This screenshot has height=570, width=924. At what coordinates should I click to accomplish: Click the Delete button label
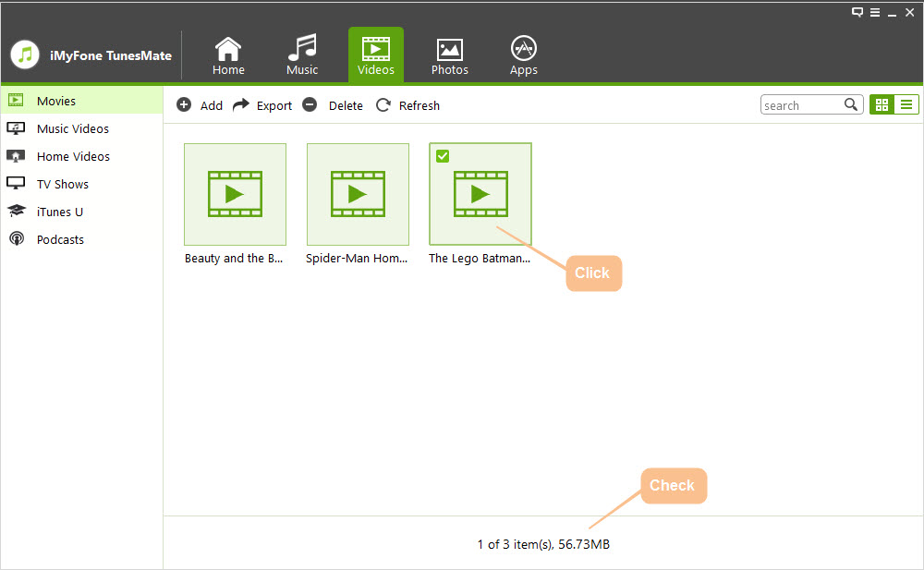tap(346, 105)
